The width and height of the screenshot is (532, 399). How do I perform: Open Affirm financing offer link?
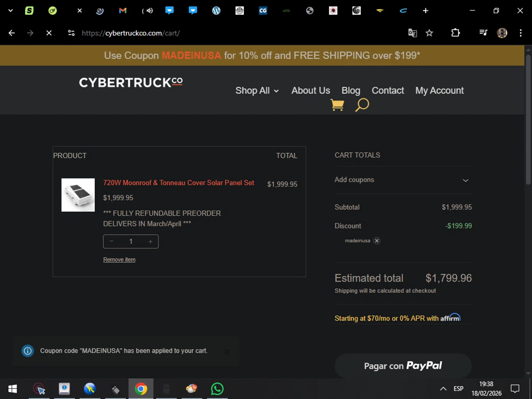pos(397,318)
